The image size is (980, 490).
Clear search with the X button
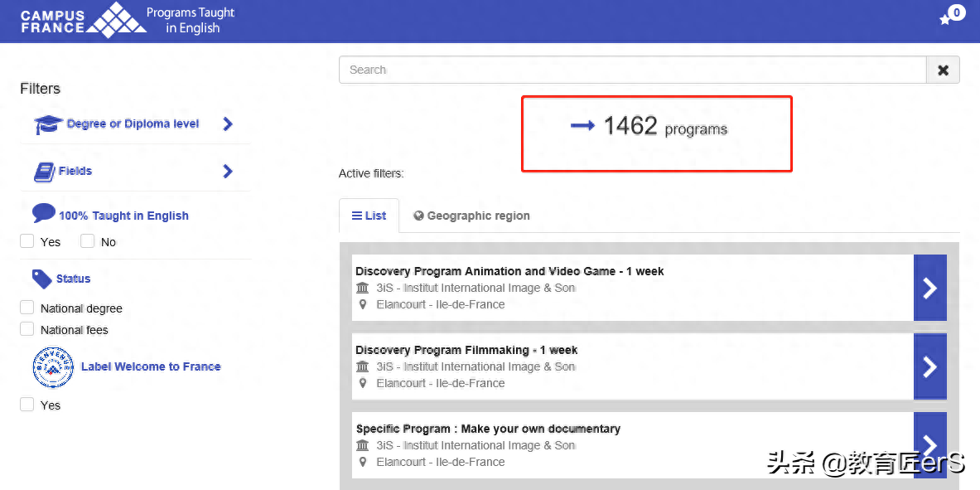943,70
